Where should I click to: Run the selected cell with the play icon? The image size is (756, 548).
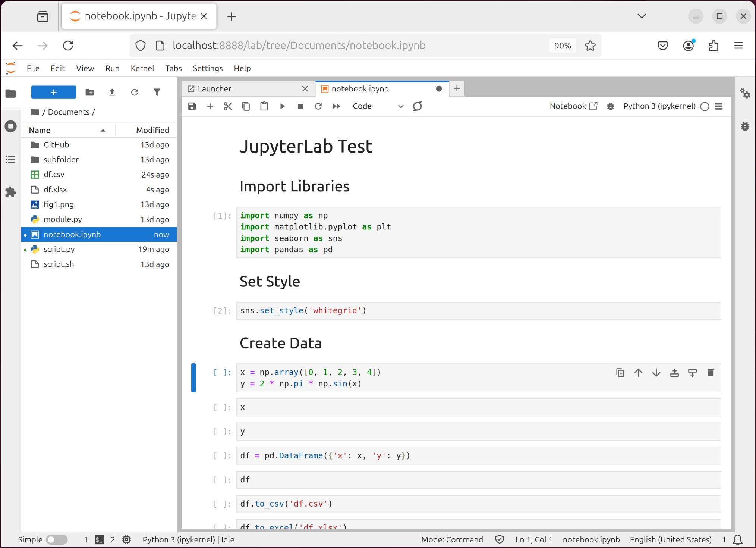[283, 106]
